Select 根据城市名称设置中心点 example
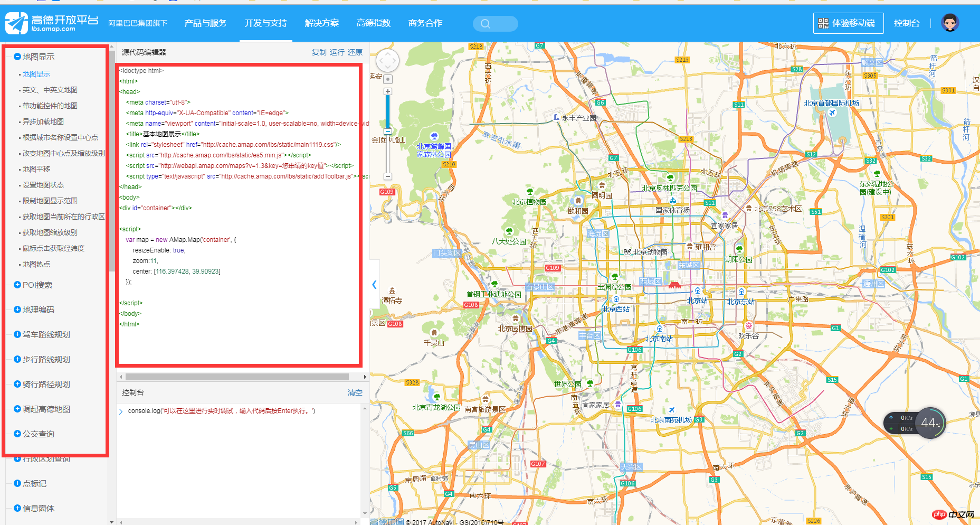 coord(60,137)
